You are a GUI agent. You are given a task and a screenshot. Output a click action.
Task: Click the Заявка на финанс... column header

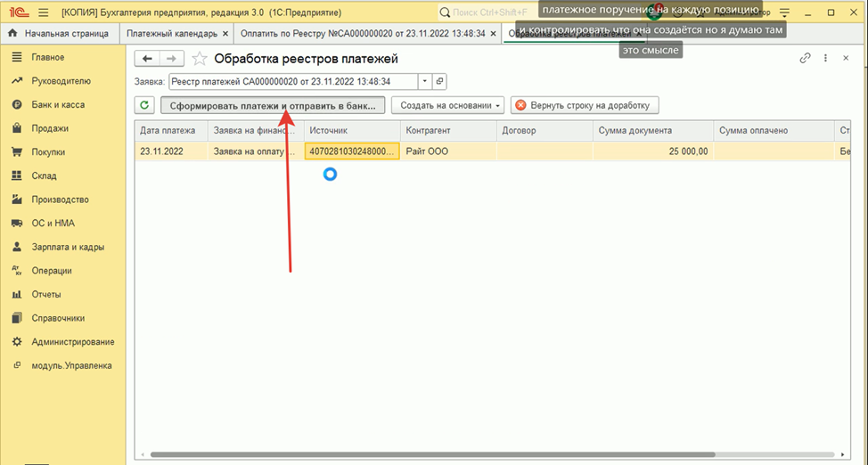(x=257, y=131)
